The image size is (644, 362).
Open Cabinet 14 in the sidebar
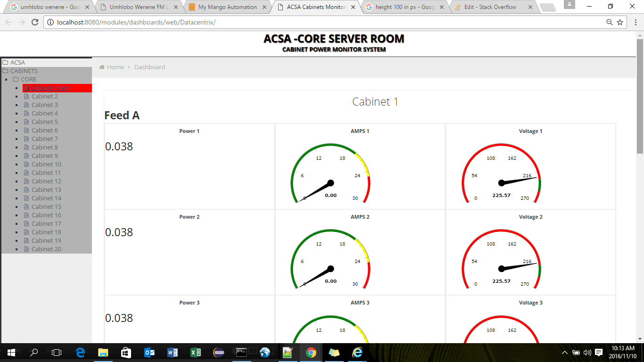click(x=46, y=198)
